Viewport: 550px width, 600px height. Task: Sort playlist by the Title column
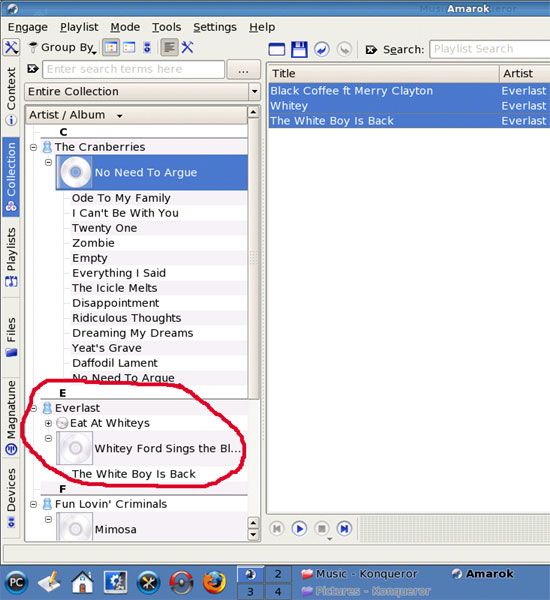coord(383,73)
